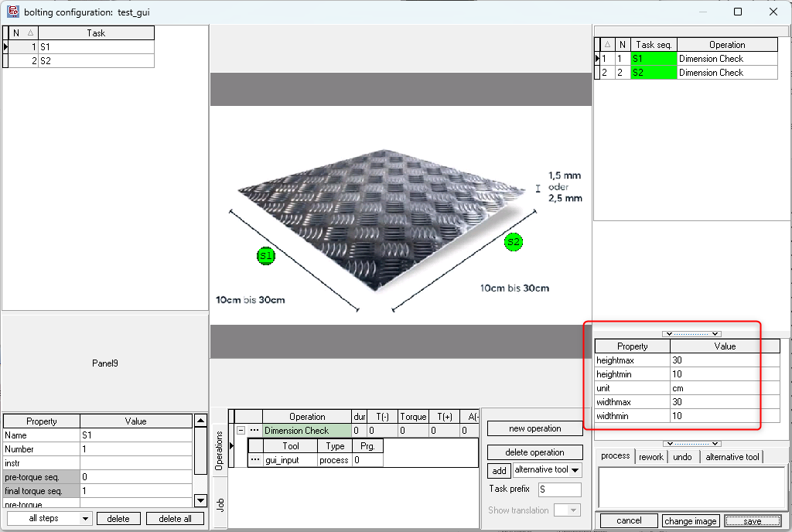Click pre-torque seq. value 0
Image resolution: width=792 pixels, height=532 pixels.
(x=136, y=477)
